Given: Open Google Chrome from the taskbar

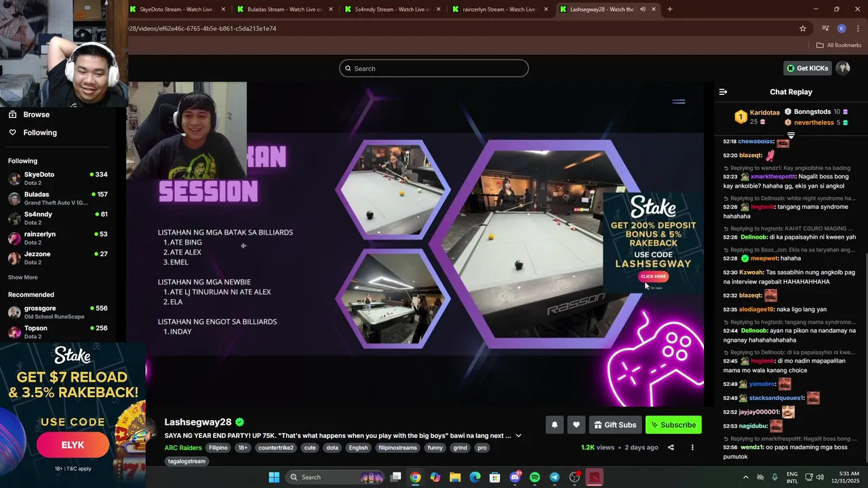Looking at the screenshot, I should pyautogui.click(x=415, y=477).
